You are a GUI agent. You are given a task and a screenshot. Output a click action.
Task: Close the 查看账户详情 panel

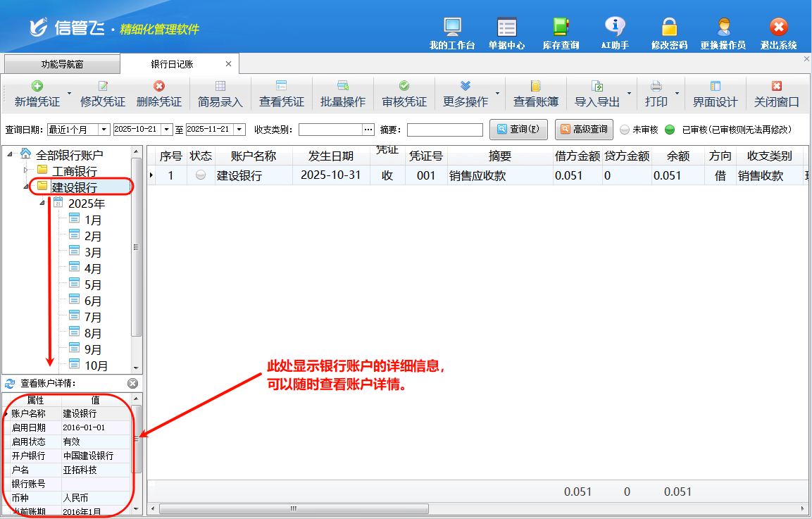pos(132,383)
